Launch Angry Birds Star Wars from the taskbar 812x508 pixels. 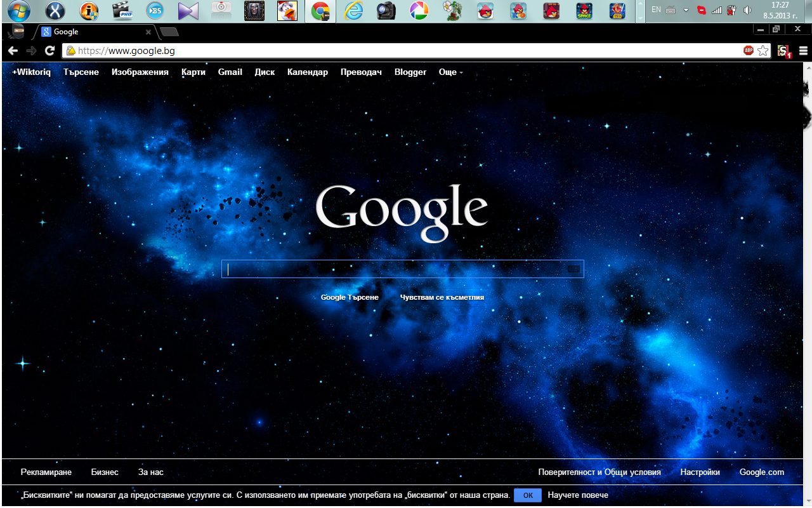(617, 11)
